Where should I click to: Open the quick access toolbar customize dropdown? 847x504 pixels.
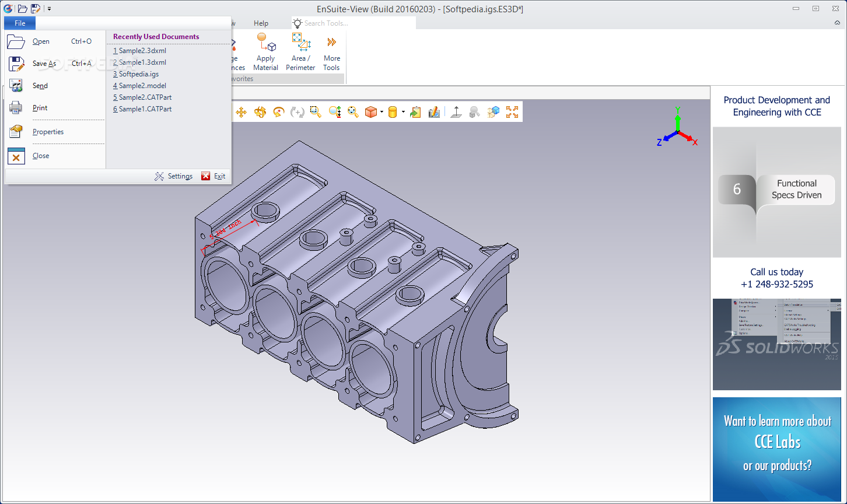pos(50,9)
